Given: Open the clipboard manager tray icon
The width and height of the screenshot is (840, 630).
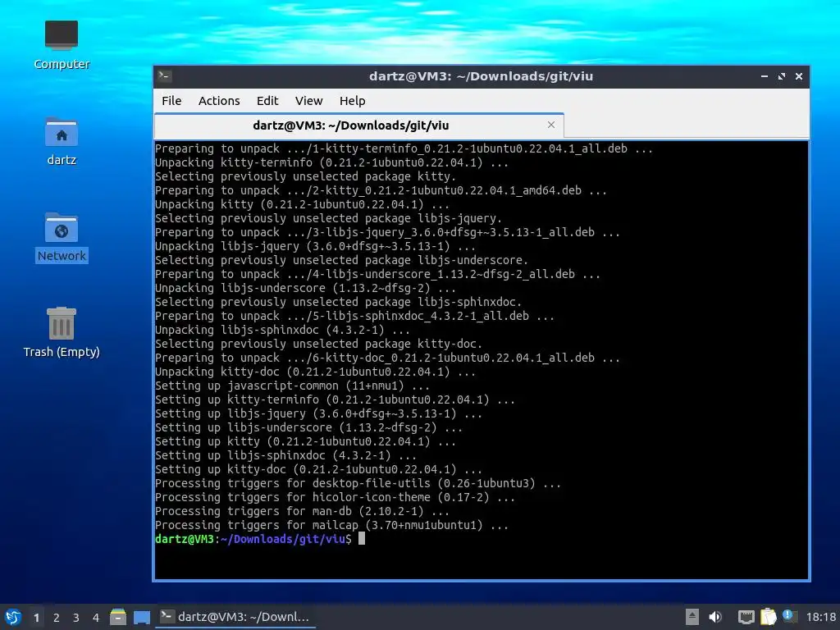Looking at the screenshot, I should point(768,617).
